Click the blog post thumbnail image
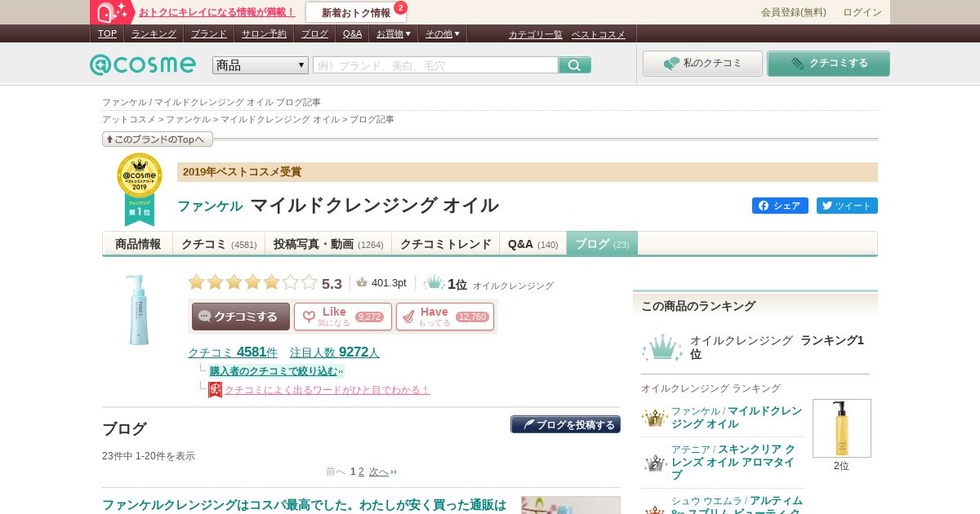Viewport: 980px width, 514px height. point(571,505)
